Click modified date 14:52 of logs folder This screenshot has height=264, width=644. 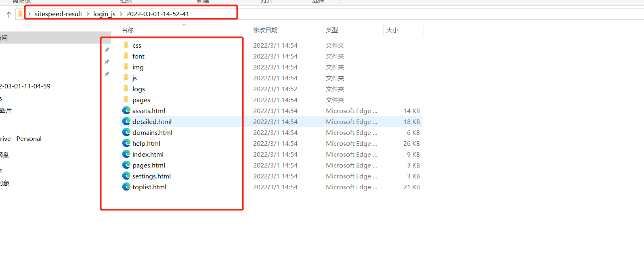tap(275, 89)
